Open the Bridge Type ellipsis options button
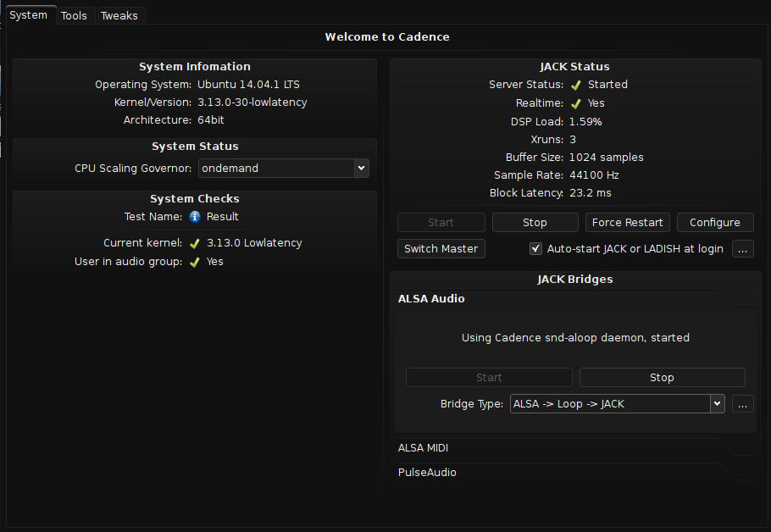 (743, 404)
